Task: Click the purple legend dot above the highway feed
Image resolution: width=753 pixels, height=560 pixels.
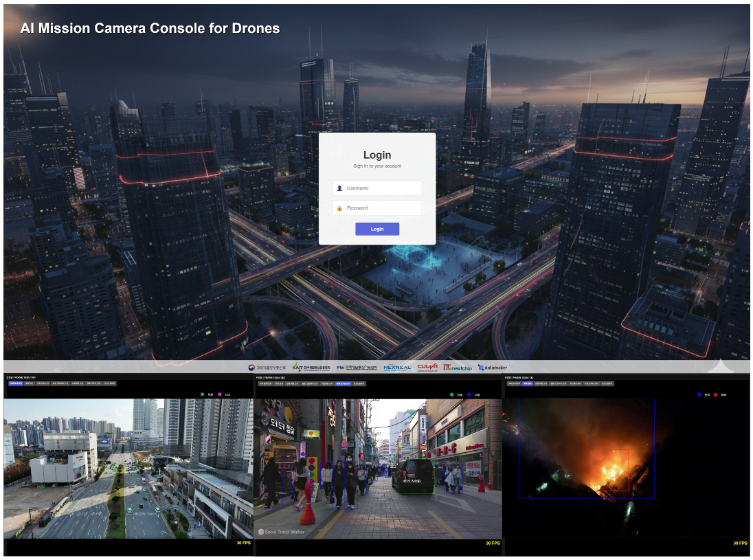Action: pos(220,394)
